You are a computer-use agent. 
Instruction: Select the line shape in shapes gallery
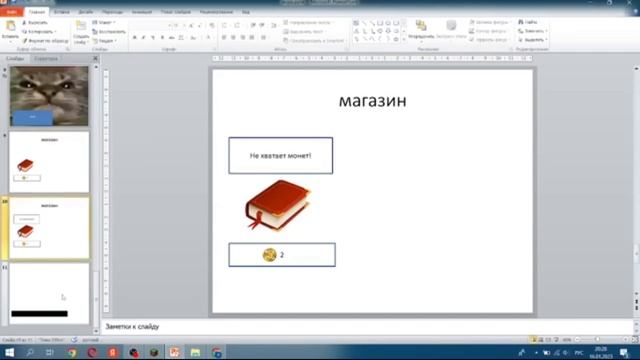point(364,23)
